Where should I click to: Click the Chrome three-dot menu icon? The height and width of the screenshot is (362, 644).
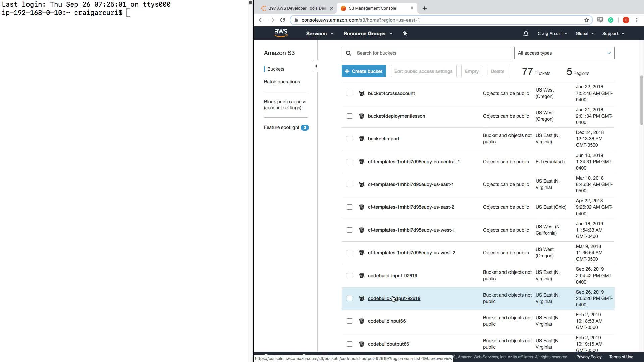pos(637,20)
